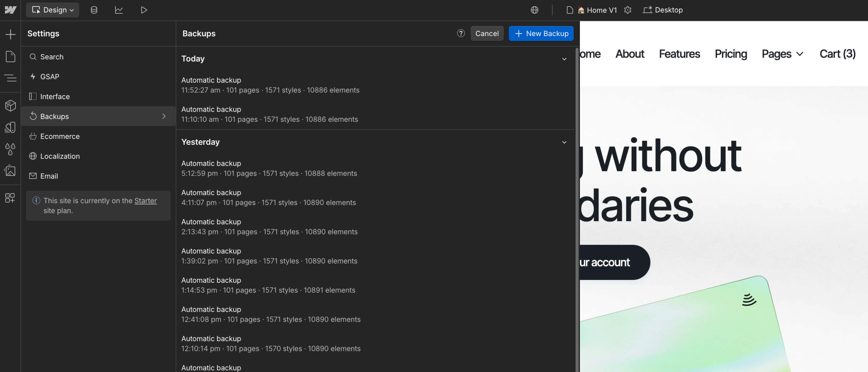Screen dimensions: 868x372
Task: Click the Backups help question icon
Action: (461, 33)
